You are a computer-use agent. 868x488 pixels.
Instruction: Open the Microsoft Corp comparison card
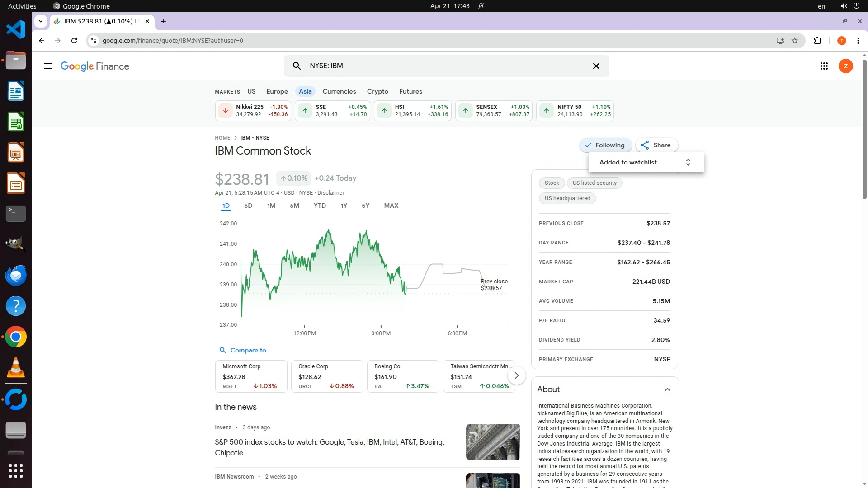click(251, 376)
